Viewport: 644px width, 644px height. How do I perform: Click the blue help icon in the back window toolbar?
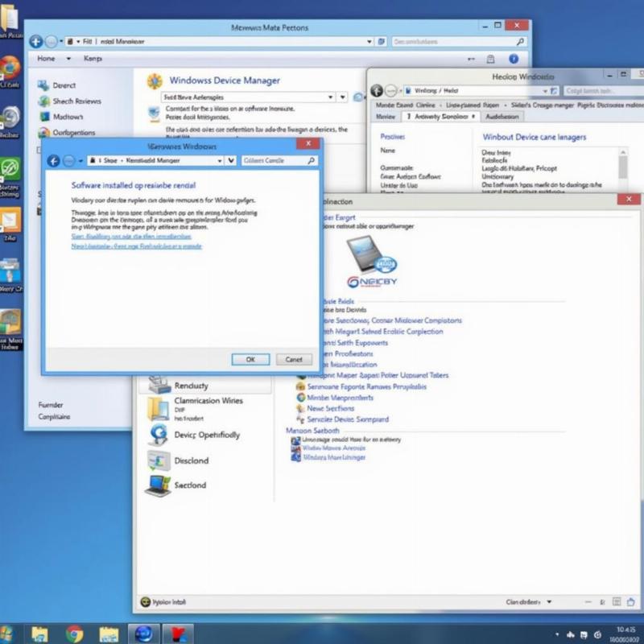pyautogui.click(x=513, y=59)
